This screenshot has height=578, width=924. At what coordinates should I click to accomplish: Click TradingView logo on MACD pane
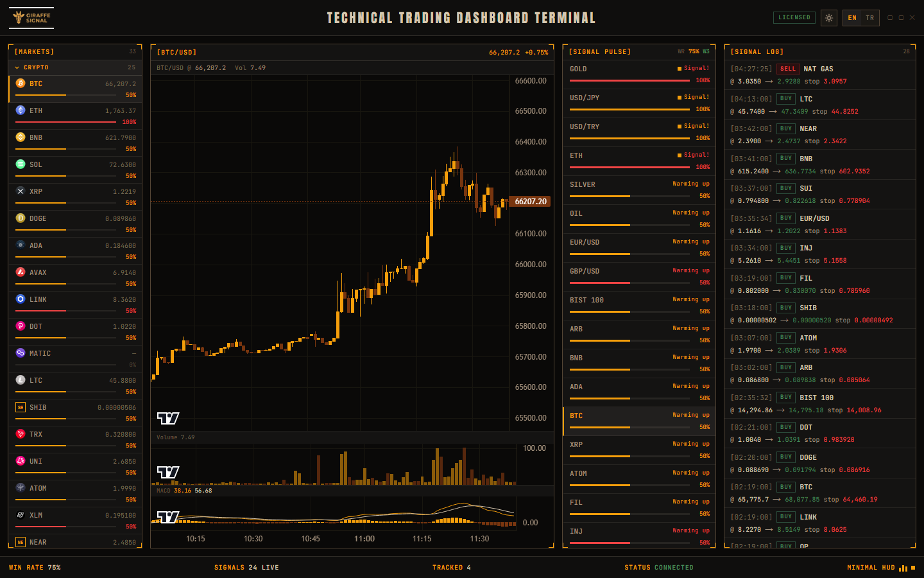click(x=168, y=517)
